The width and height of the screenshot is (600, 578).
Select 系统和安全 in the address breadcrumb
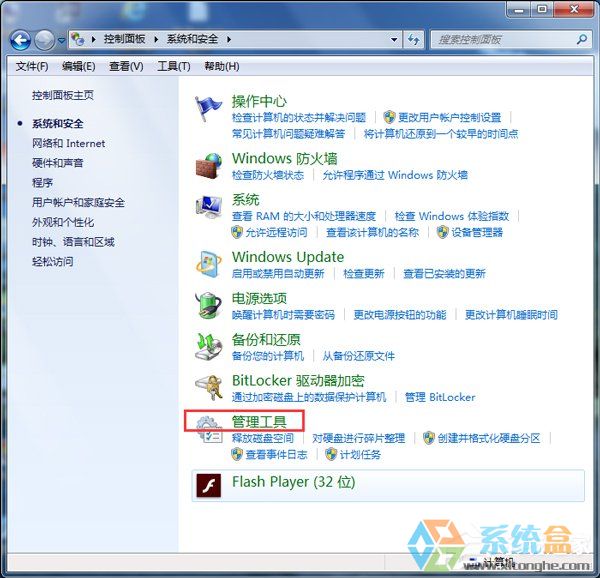click(x=192, y=39)
